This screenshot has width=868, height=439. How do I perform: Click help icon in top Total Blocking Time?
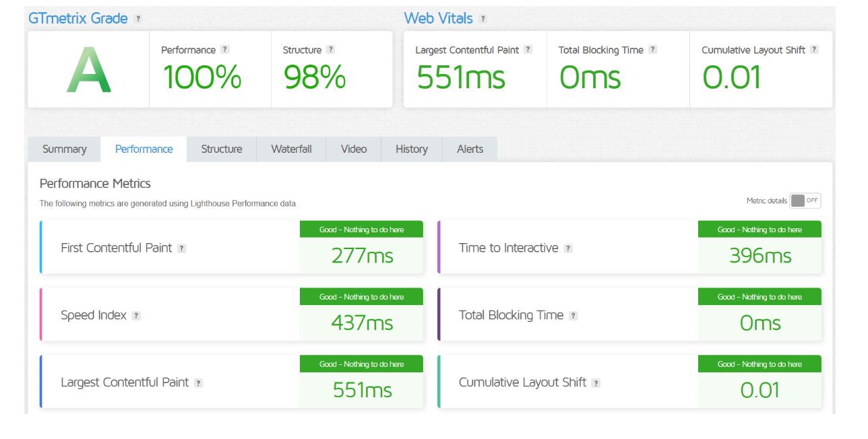(652, 50)
